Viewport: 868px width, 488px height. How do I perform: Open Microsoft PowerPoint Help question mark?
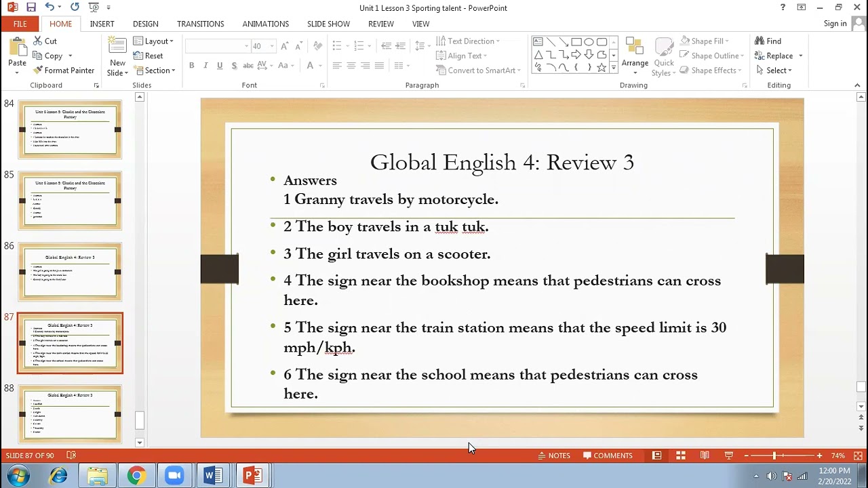pyautogui.click(x=783, y=7)
